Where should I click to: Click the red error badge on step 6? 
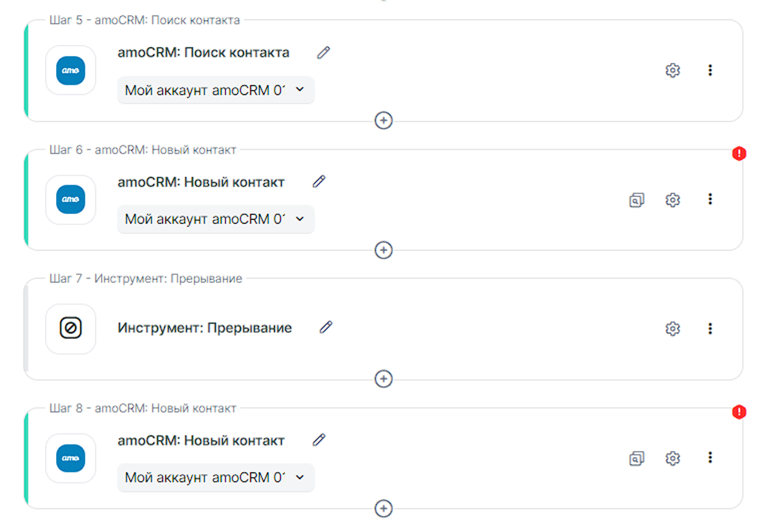click(739, 154)
